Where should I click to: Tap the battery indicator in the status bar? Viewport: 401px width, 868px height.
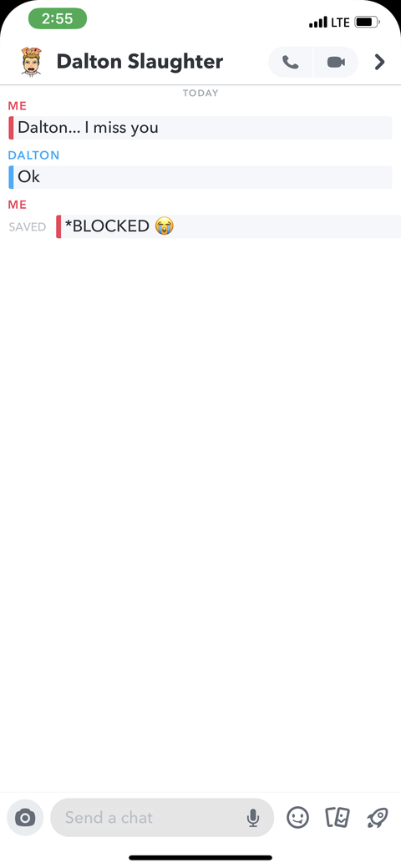(368, 23)
